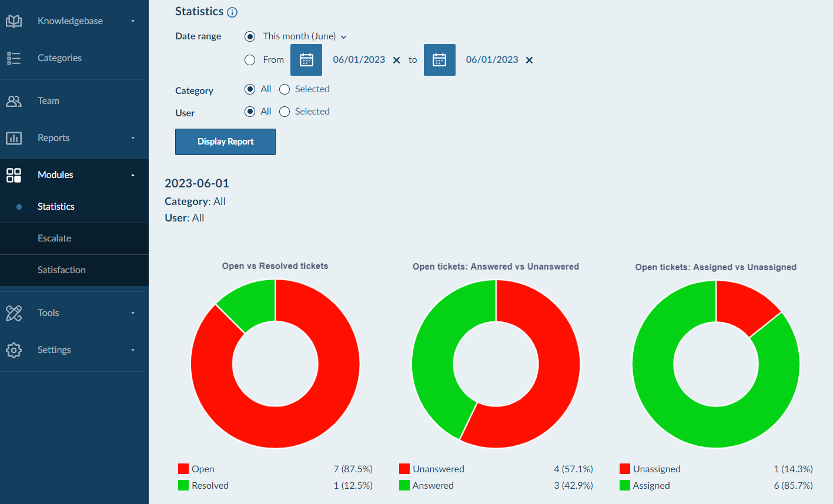Image resolution: width=833 pixels, height=504 pixels.
Task: Open the To date calendar picker
Action: coord(439,60)
